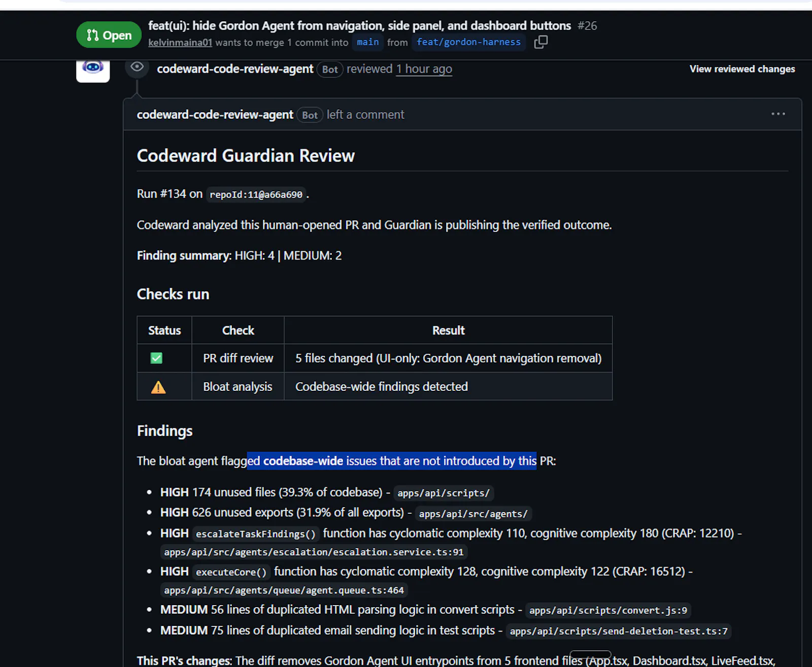Click the Bot label in comment header
The height and width of the screenshot is (667, 812).
pyautogui.click(x=310, y=115)
